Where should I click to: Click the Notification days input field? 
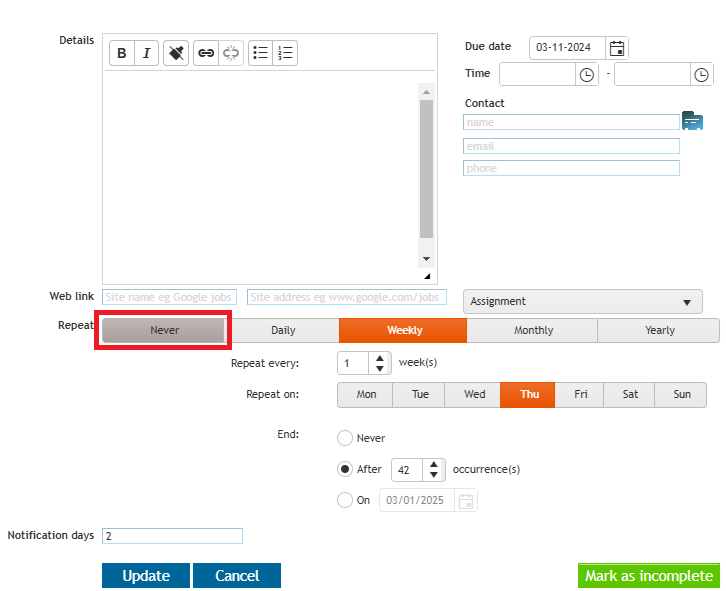[x=172, y=536]
